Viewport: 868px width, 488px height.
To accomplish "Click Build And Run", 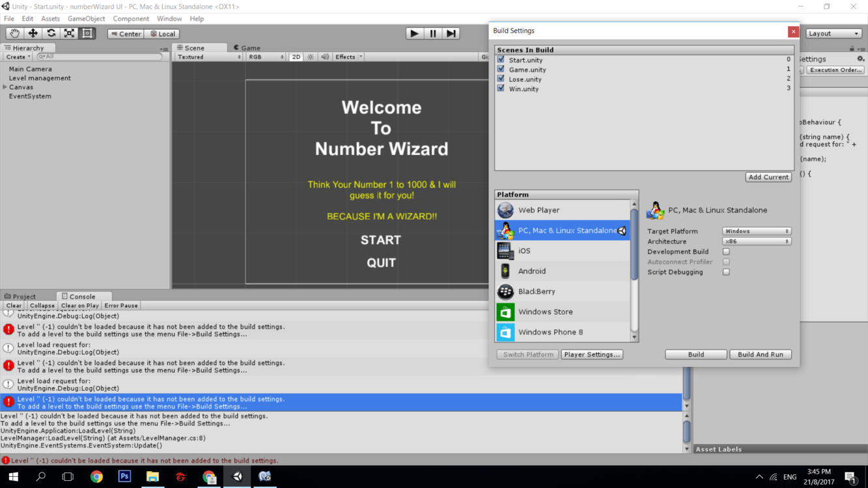I will (x=760, y=354).
